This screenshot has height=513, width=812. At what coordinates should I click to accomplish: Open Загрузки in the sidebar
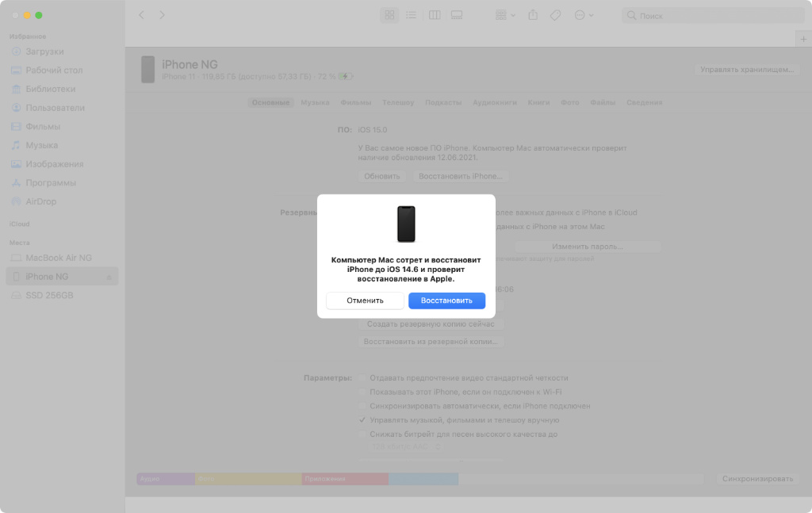pos(44,52)
